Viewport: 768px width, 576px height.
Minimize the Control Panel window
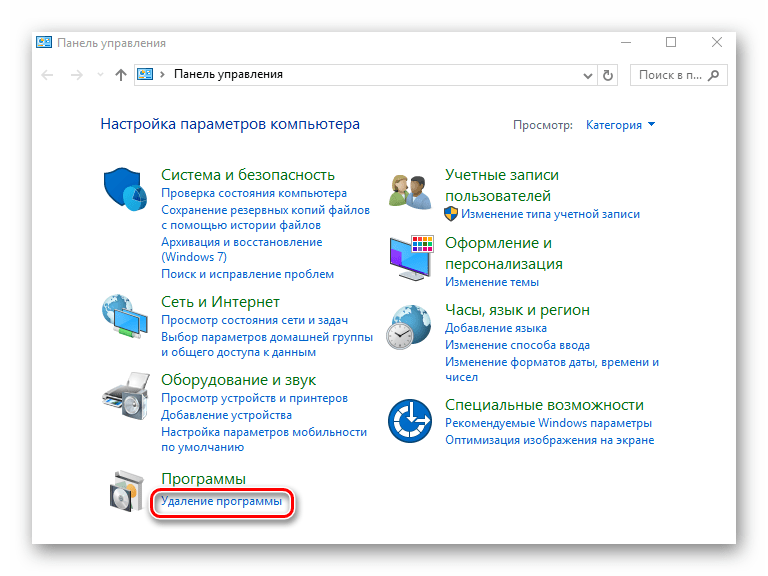click(625, 43)
